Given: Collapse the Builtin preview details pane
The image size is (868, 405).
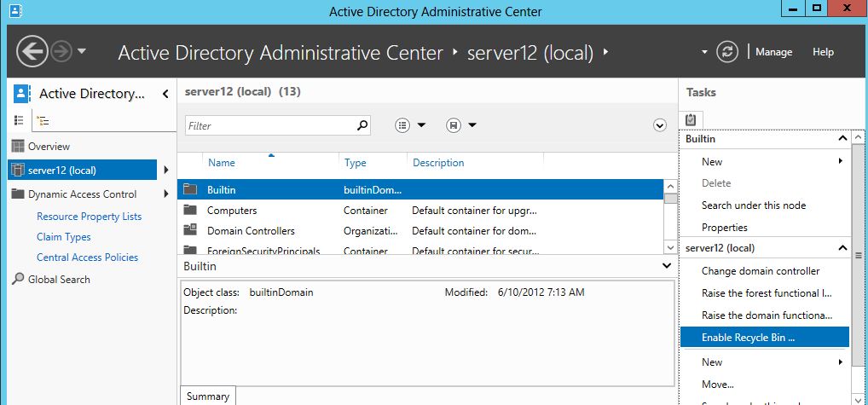Looking at the screenshot, I should pyautogui.click(x=667, y=266).
